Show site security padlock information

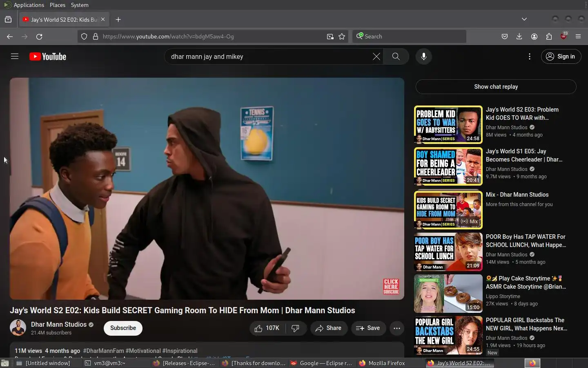tap(96, 36)
